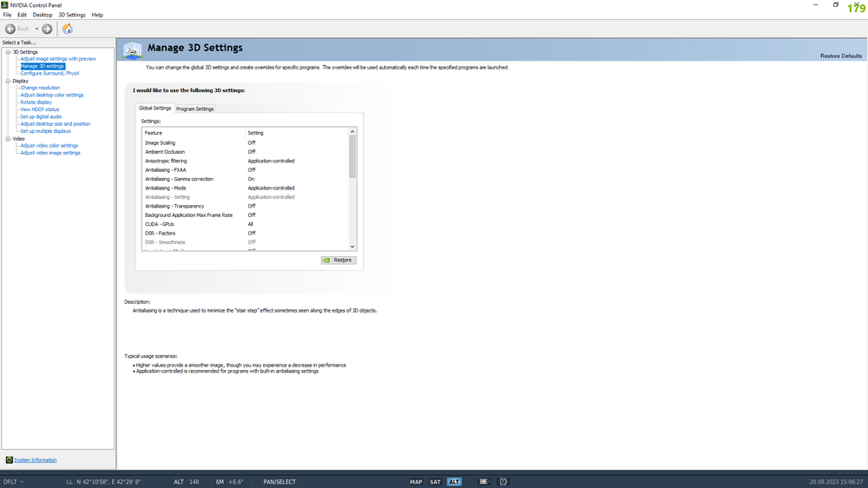The height and width of the screenshot is (488, 868).
Task: Open the Help menu
Action: pyautogui.click(x=97, y=15)
